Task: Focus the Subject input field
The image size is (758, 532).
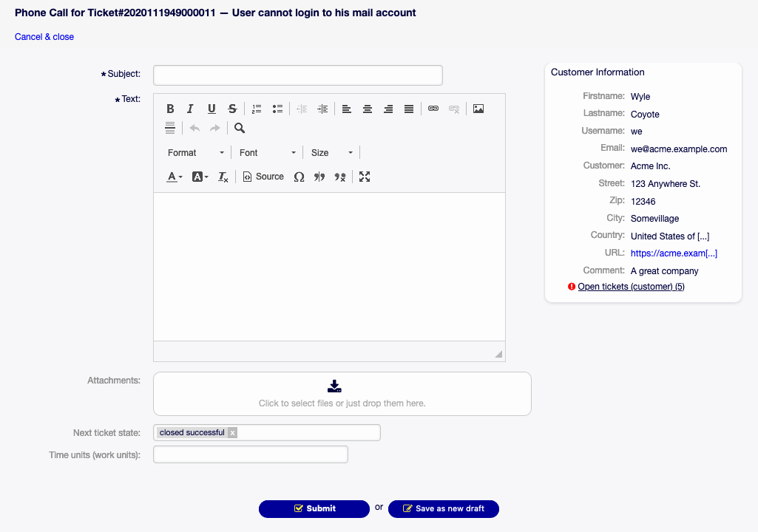Action: 297,75
